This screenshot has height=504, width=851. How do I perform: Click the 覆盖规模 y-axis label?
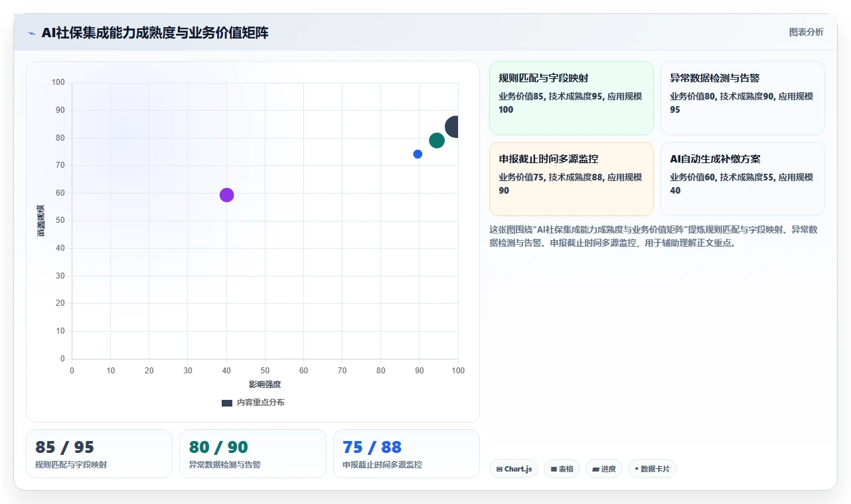(x=41, y=221)
